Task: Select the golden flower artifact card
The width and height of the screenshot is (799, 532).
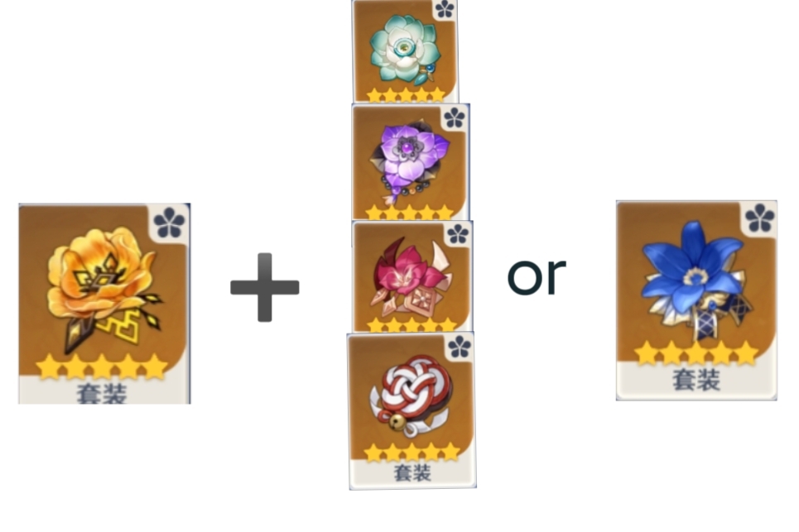Action: [104, 304]
